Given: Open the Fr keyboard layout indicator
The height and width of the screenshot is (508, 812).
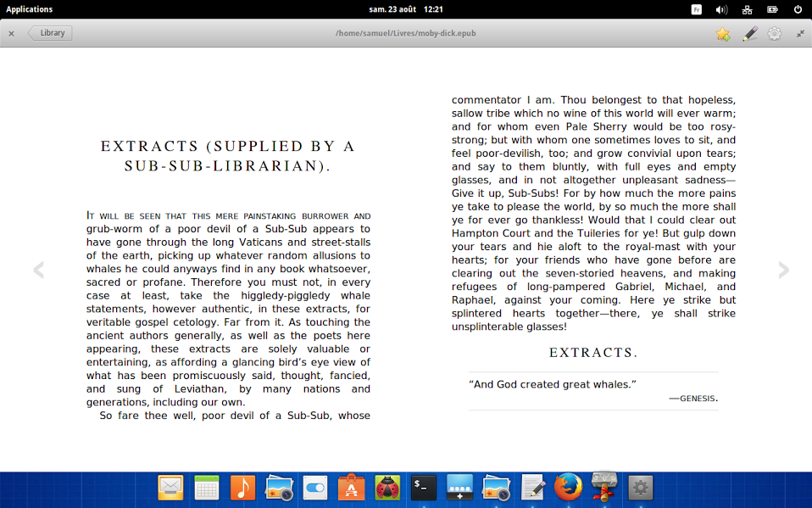Looking at the screenshot, I should coord(697,9).
